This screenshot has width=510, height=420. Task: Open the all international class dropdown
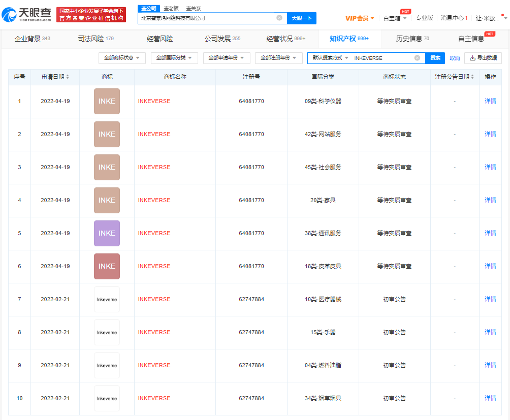tap(174, 58)
